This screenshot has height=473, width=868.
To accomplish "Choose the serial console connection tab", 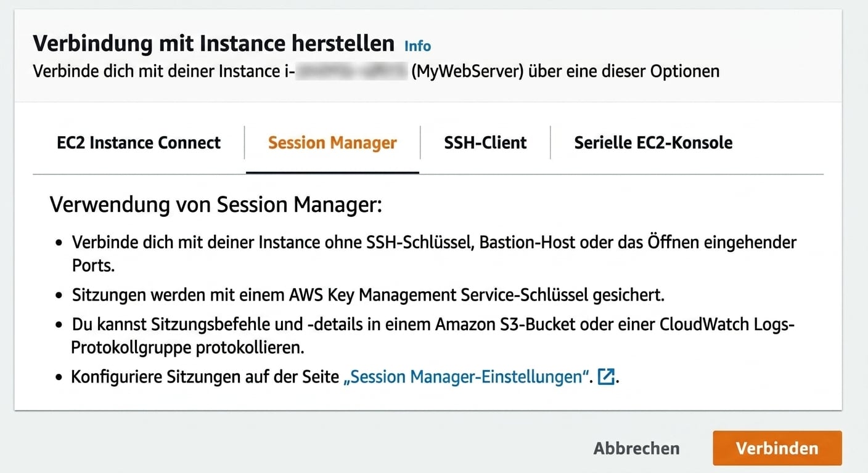I will (653, 142).
